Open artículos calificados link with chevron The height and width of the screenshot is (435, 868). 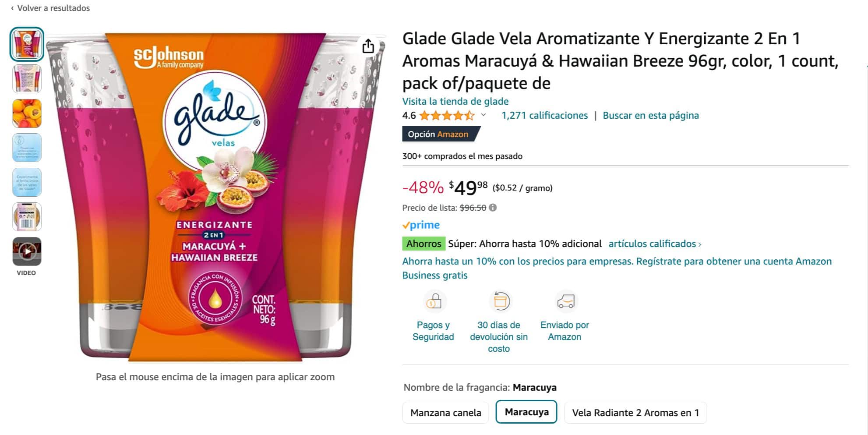pyautogui.click(x=655, y=244)
